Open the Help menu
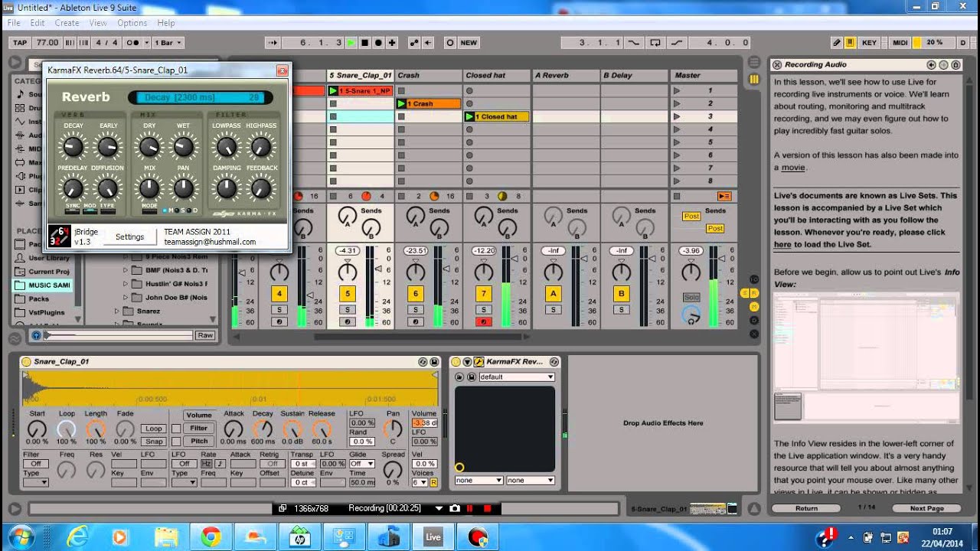 [166, 23]
